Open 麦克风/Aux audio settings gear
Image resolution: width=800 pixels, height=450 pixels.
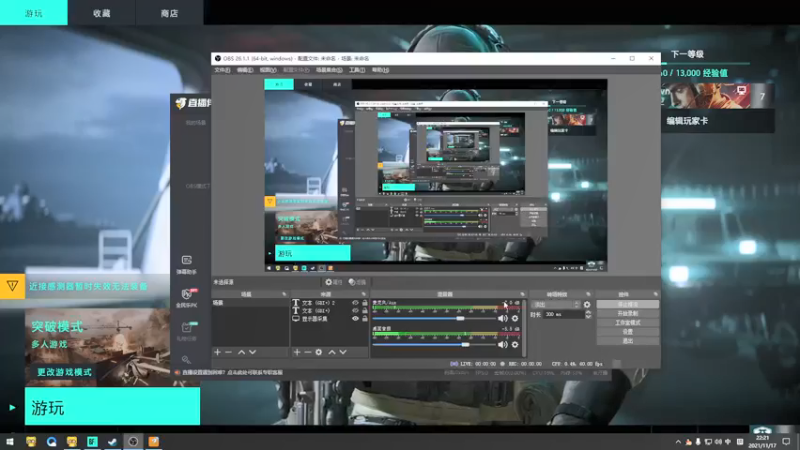(x=515, y=318)
